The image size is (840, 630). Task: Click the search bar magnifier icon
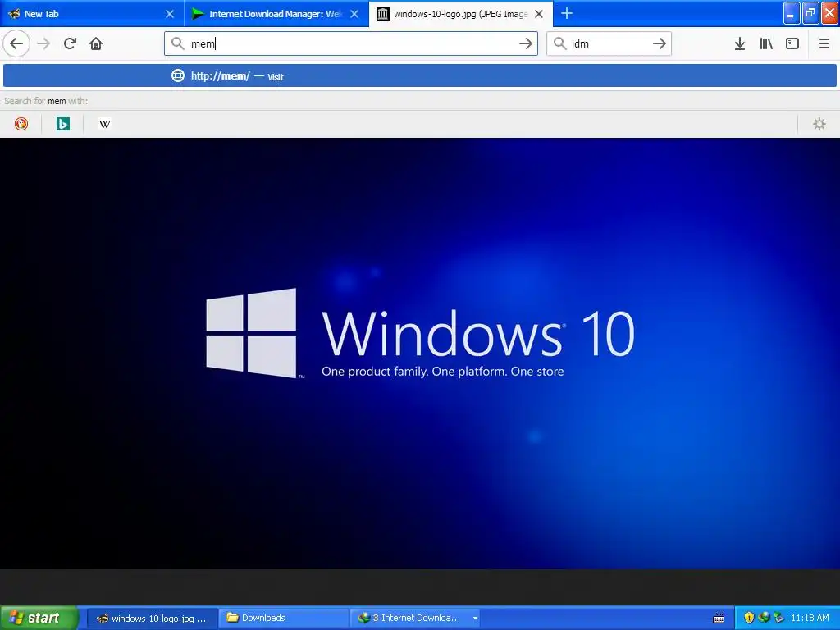(x=559, y=43)
